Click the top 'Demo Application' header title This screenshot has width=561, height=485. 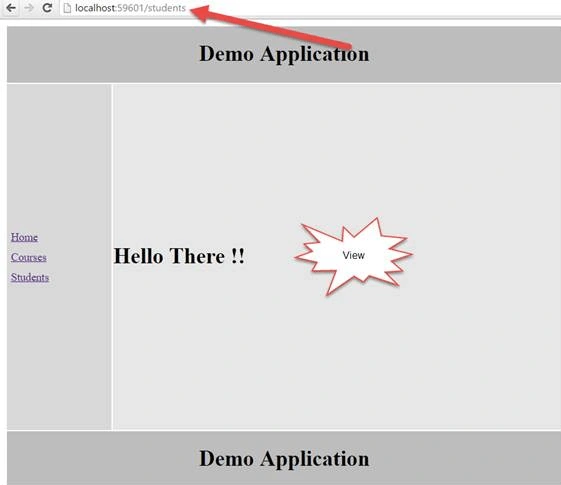click(x=284, y=54)
